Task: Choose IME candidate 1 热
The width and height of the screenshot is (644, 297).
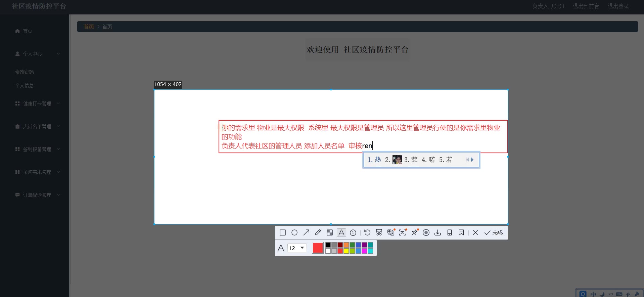Action: pos(374,160)
